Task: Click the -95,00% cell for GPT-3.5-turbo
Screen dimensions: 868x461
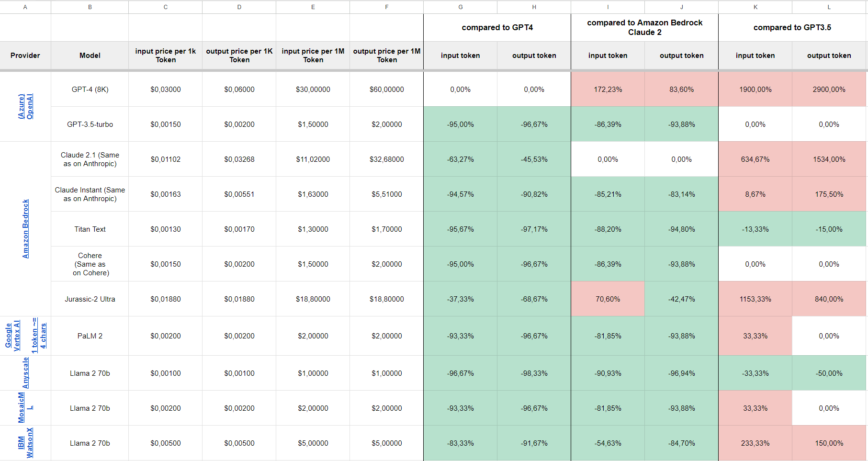Action: coord(460,124)
